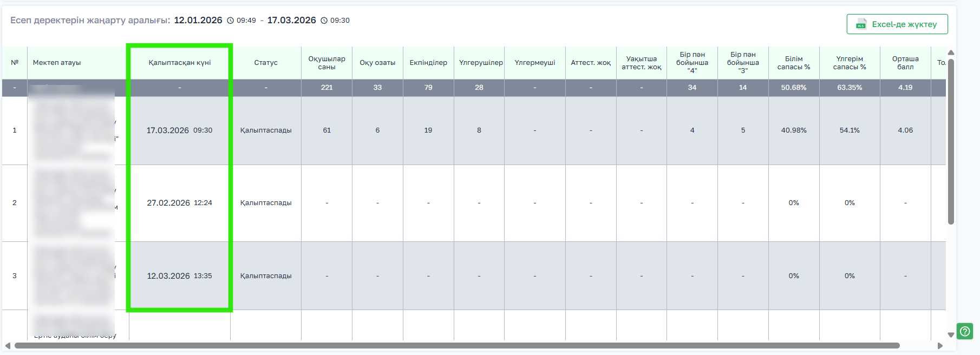Click the Қалыптаспады status in row 2
Viewport: 980px width, 355px height.
(266, 203)
